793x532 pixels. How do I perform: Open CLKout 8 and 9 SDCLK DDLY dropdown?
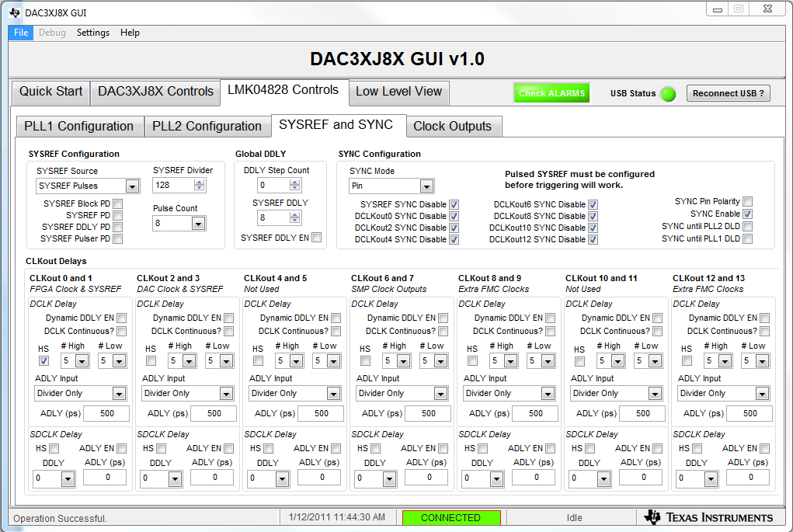[496, 478]
